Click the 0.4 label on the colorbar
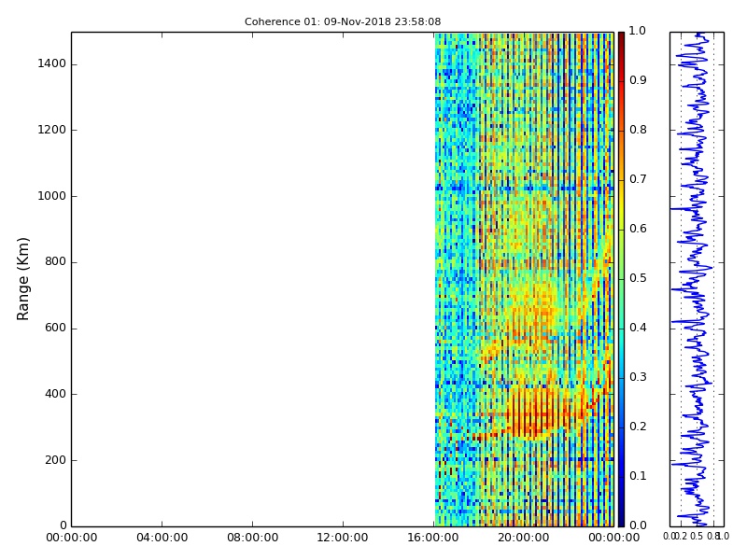The height and width of the screenshot is (560, 747). [x=638, y=328]
